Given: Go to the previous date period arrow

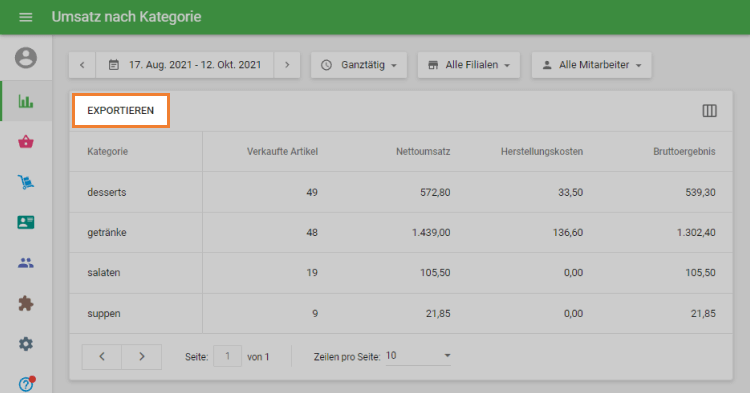Looking at the screenshot, I should 82,65.
